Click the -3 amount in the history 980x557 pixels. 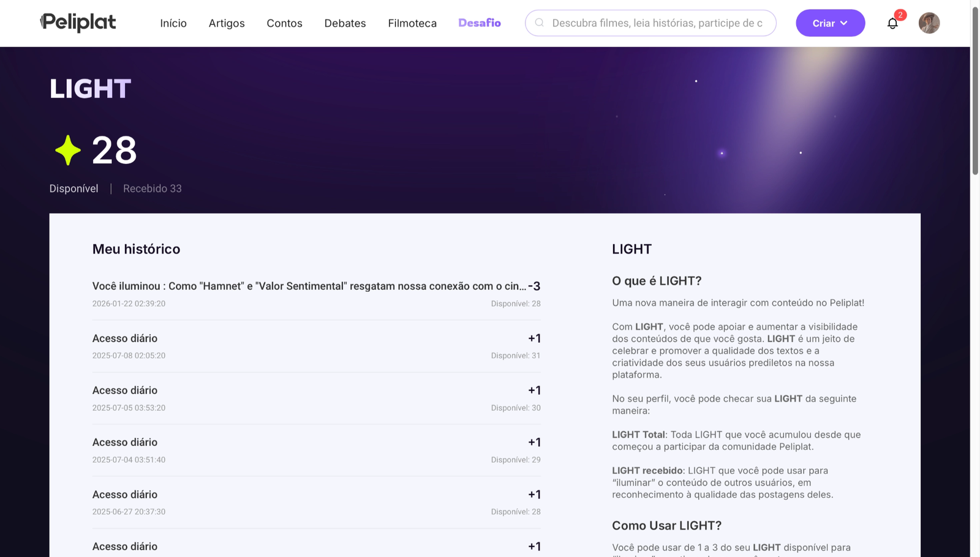pos(534,286)
